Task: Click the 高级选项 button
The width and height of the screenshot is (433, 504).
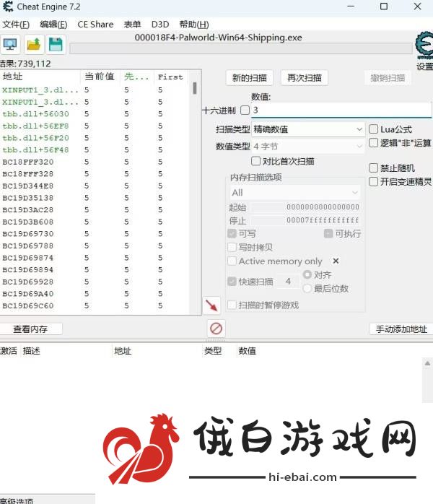Action: pos(17,500)
